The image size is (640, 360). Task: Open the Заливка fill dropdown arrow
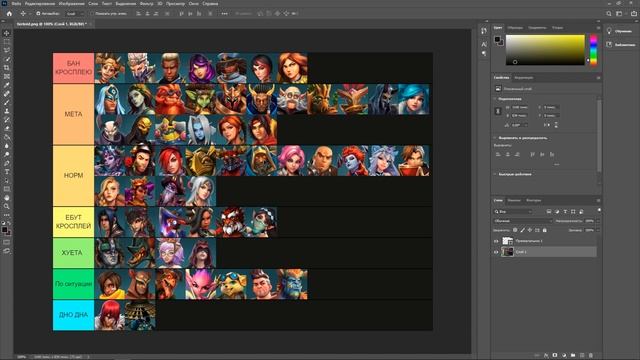[x=598, y=230]
